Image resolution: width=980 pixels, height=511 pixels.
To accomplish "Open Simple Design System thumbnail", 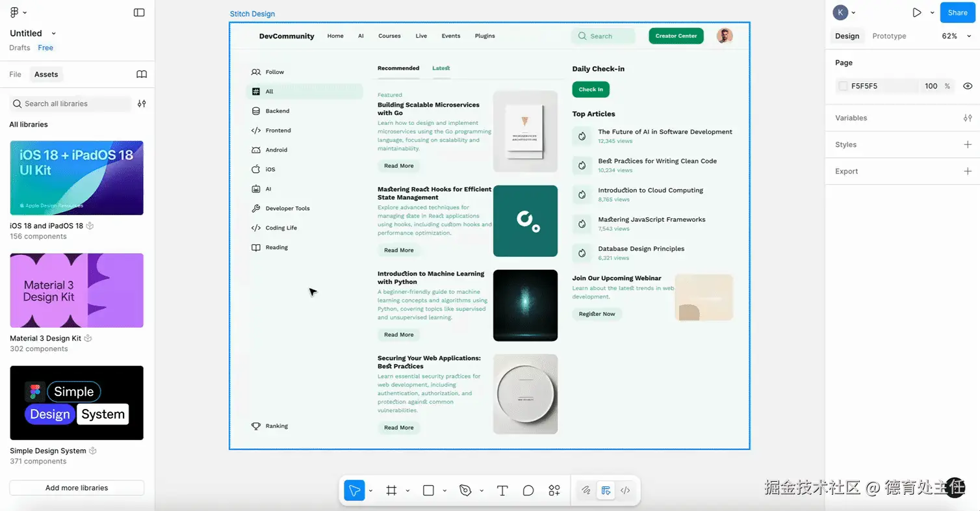I will pos(77,403).
